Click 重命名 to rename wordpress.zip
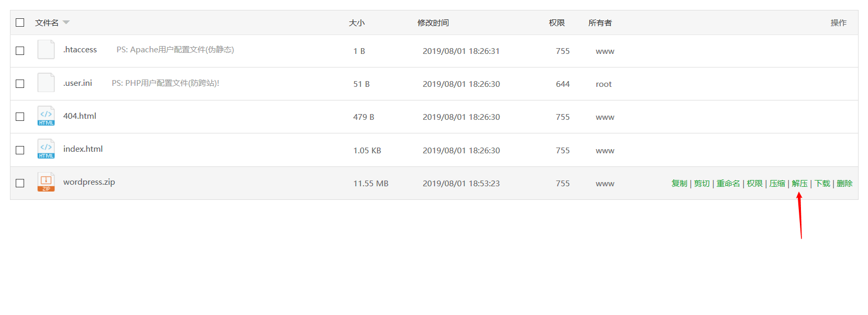Viewport: 868px width, 315px height. pos(728,184)
